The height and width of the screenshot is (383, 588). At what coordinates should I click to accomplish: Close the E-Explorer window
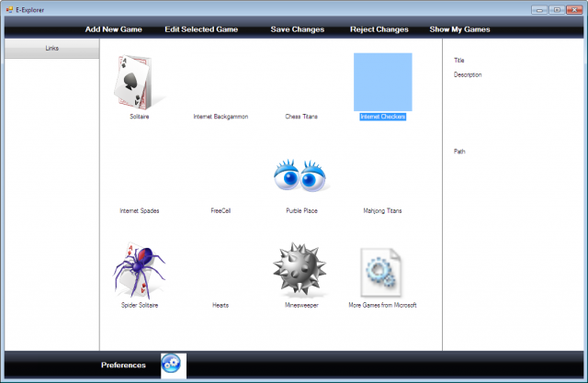(x=574, y=10)
